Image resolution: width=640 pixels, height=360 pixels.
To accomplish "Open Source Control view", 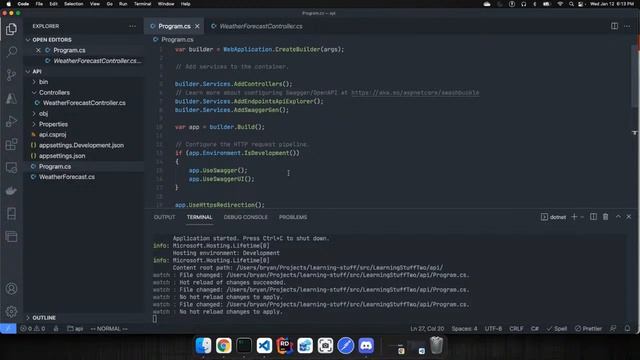I will click(x=11, y=75).
